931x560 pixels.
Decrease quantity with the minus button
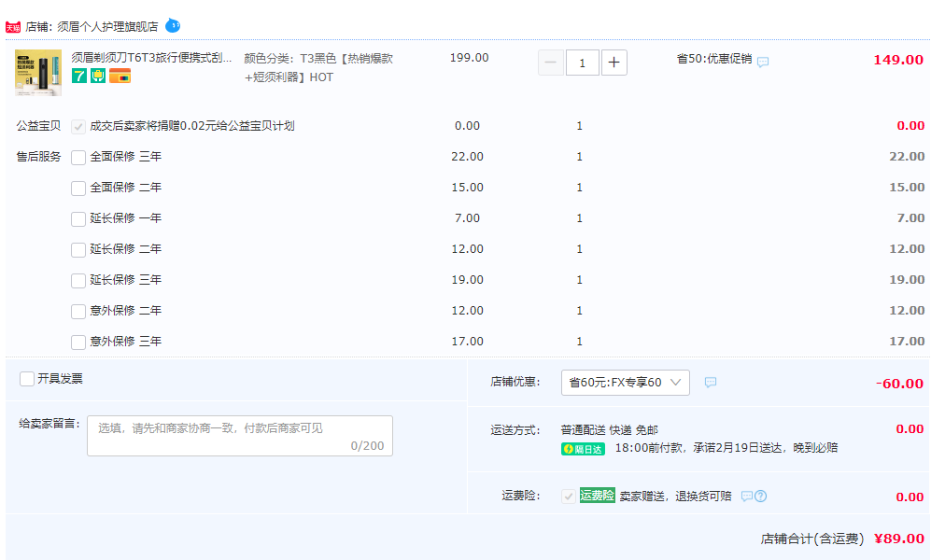550,63
